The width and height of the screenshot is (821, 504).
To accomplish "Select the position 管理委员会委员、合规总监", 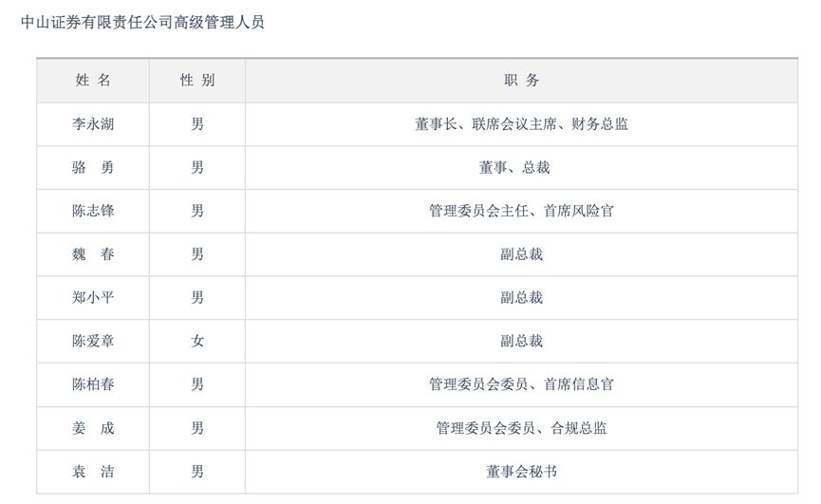I will tap(521, 428).
